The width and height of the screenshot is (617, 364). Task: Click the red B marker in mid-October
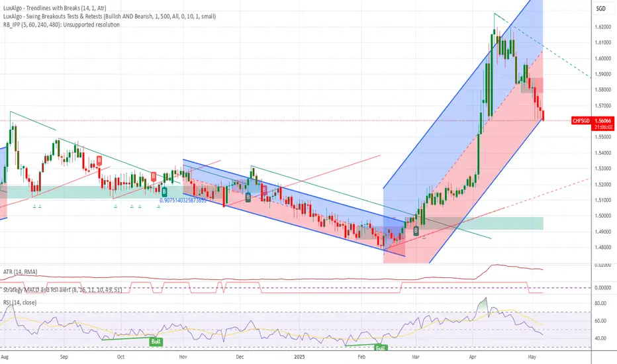pyautogui.click(x=154, y=176)
